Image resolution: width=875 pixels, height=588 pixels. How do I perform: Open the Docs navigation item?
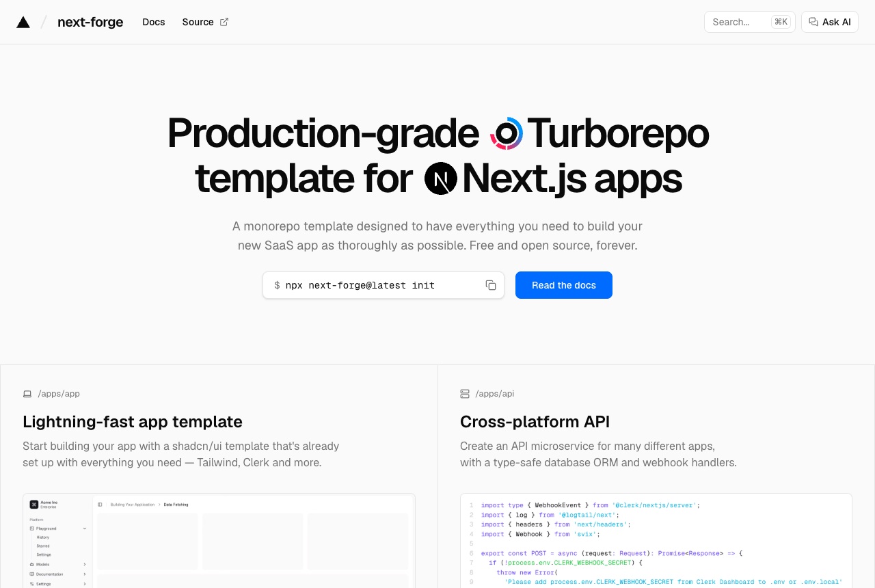click(x=154, y=22)
